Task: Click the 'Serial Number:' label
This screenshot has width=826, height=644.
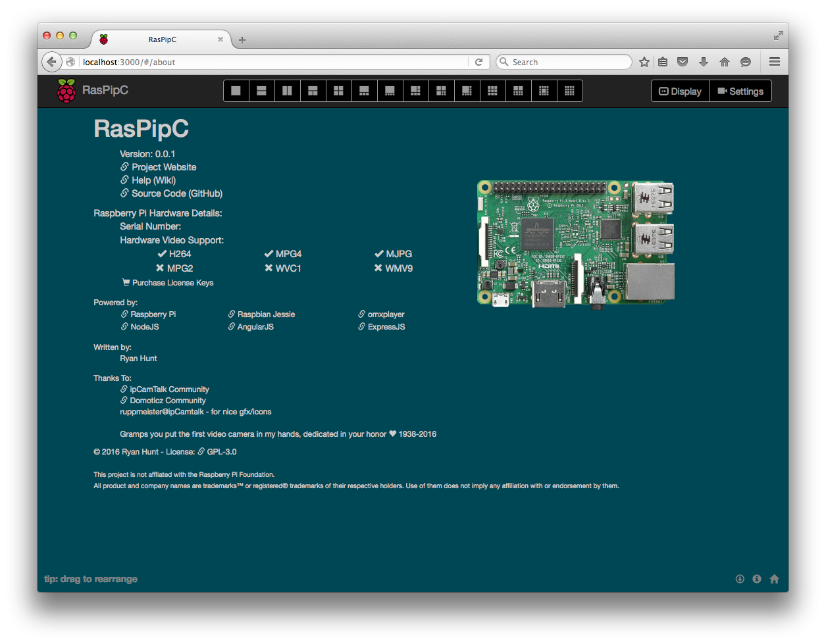Action: 151,226
